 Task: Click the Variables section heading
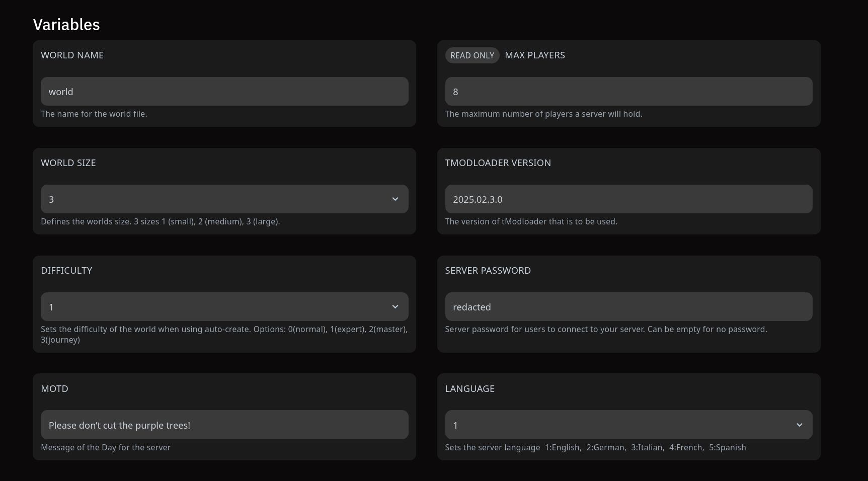tap(66, 25)
